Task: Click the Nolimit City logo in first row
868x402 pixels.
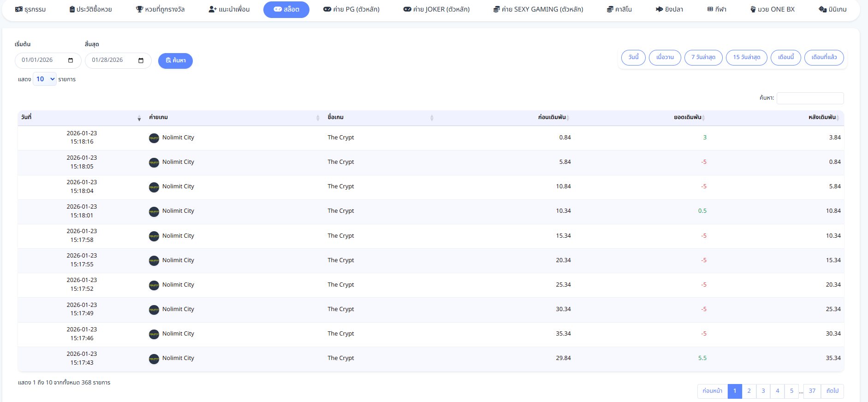Action: tap(154, 138)
